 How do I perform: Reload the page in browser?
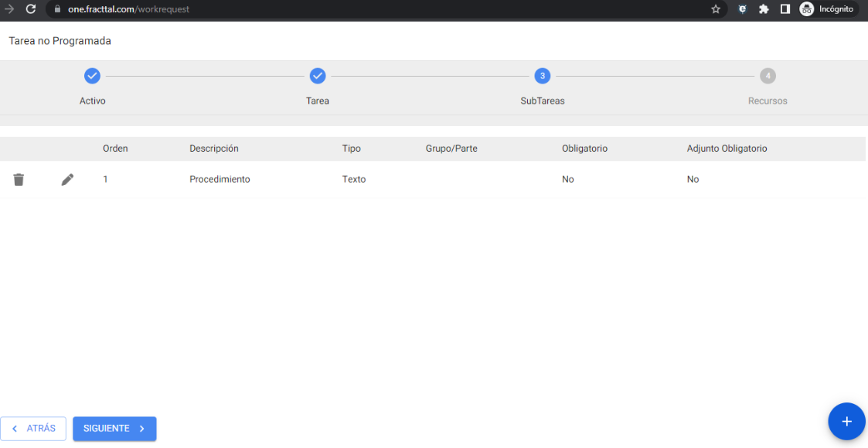(31, 9)
